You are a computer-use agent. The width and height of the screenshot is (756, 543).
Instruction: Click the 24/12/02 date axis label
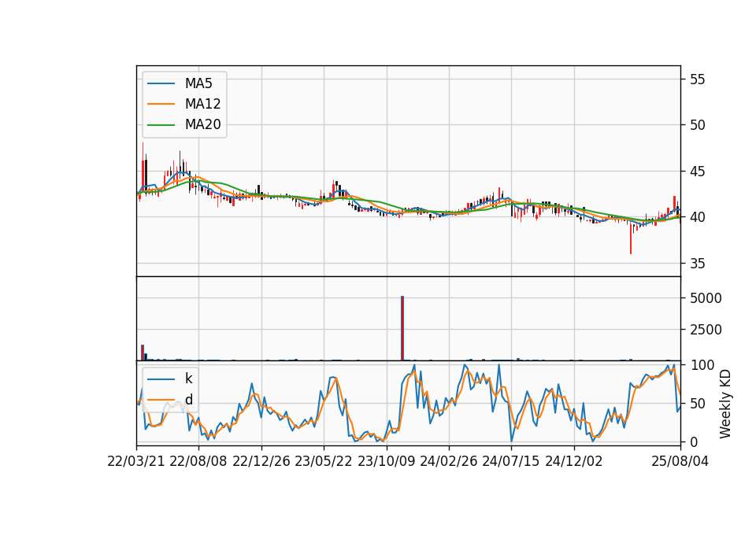coord(574,461)
